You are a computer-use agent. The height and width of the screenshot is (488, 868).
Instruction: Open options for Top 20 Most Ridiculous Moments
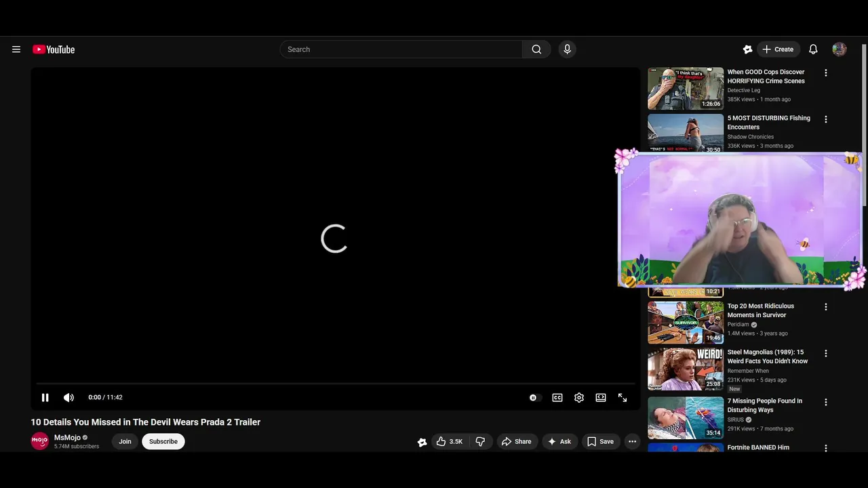coord(826,307)
